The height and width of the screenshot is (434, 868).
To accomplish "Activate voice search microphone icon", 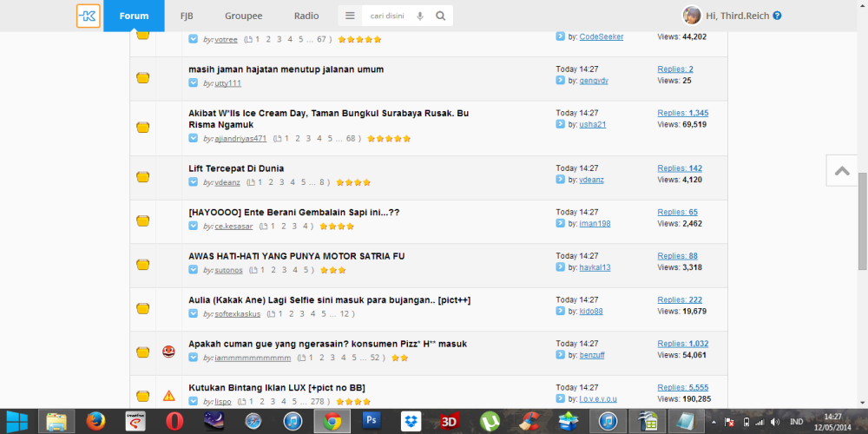I will 419,16.
